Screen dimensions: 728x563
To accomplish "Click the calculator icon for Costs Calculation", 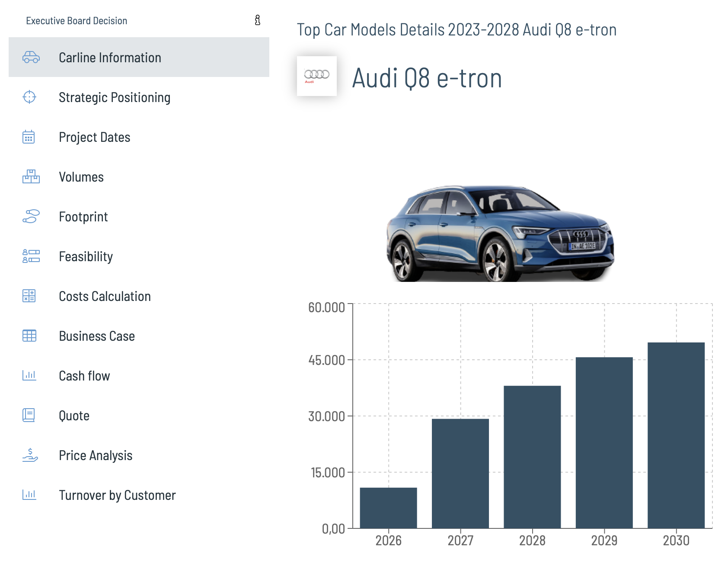I will [x=29, y=296].
